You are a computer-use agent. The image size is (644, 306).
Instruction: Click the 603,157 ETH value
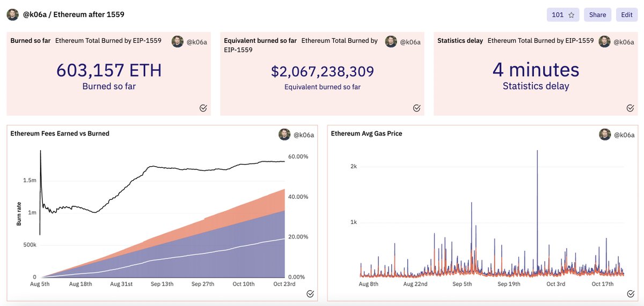click(x=109, y=71)
